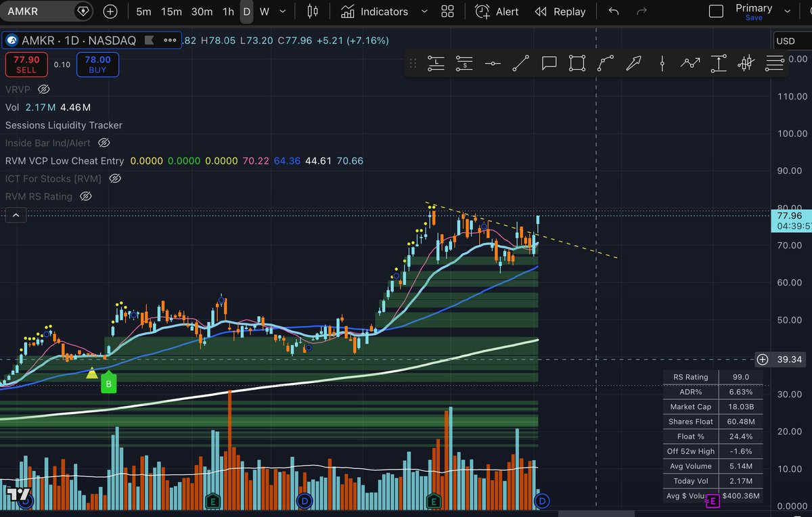Click the rightmost D dividend marker
This screenshot has width=812, height=517.
tap(541, 501)
